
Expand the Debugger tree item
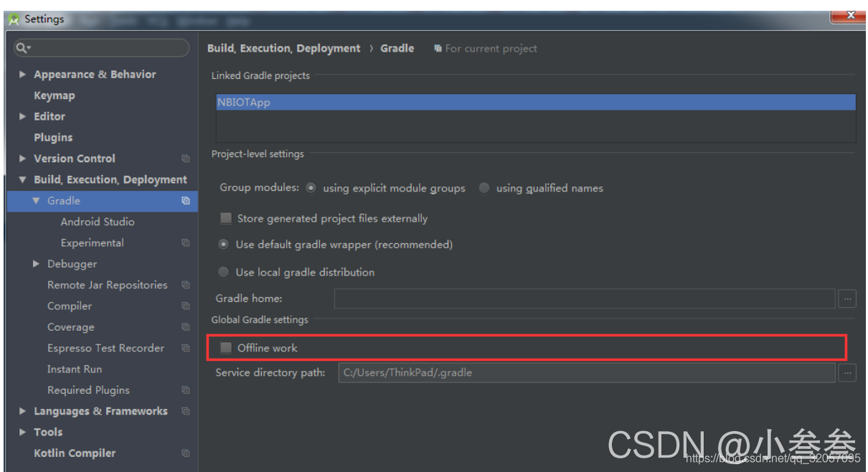pos(36,263)
